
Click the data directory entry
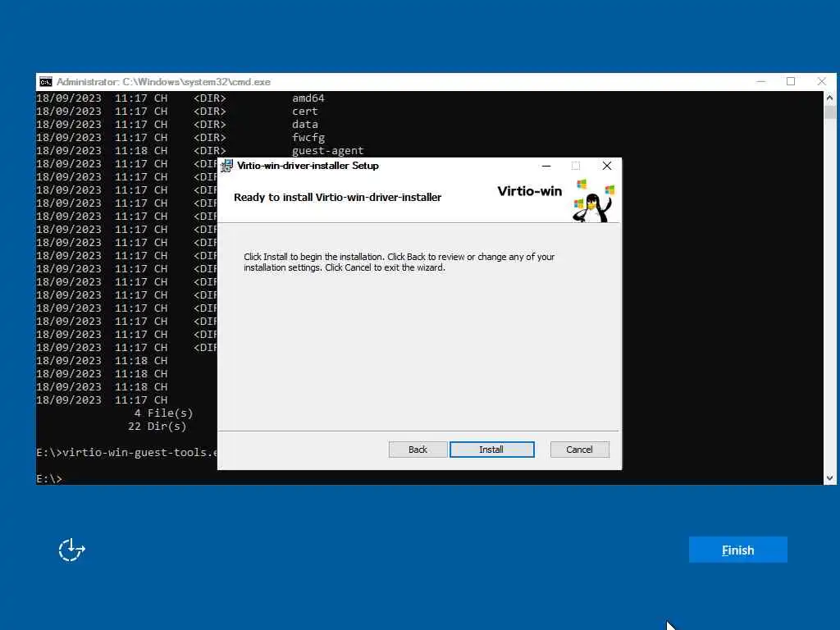pyautogui.click(x=305, y=125)
